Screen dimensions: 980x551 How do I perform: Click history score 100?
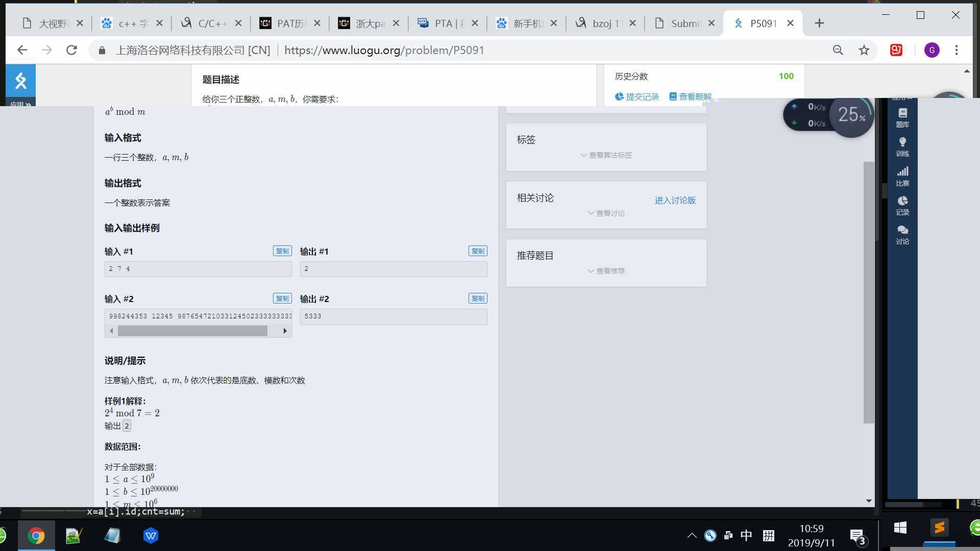tap(786, 76)
